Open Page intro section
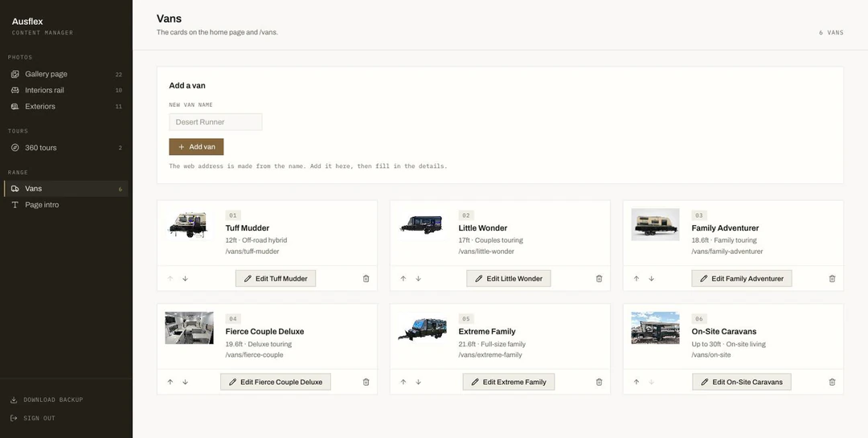Image resolution: width=868 pixels, height=438 pixels. pyautogui.click(x=66, y=205)
